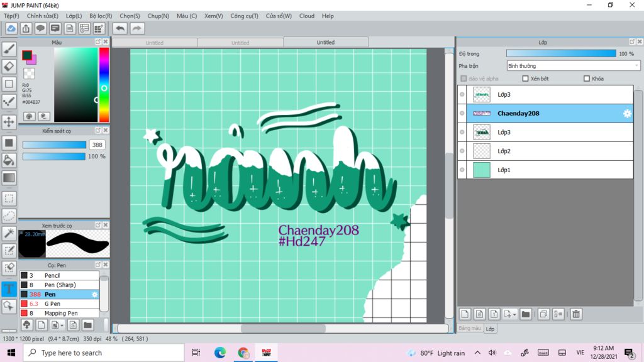Select the rectangular Selection tool

click(x=9, y=198)
